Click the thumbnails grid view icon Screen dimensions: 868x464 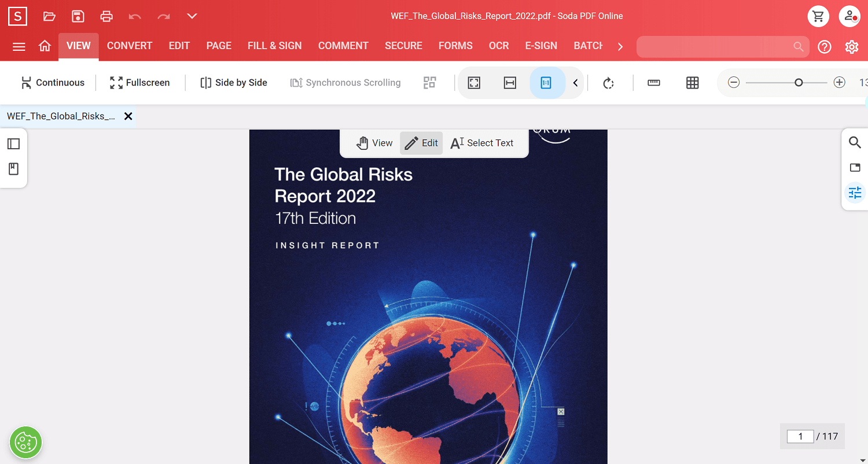click(429, 83)
